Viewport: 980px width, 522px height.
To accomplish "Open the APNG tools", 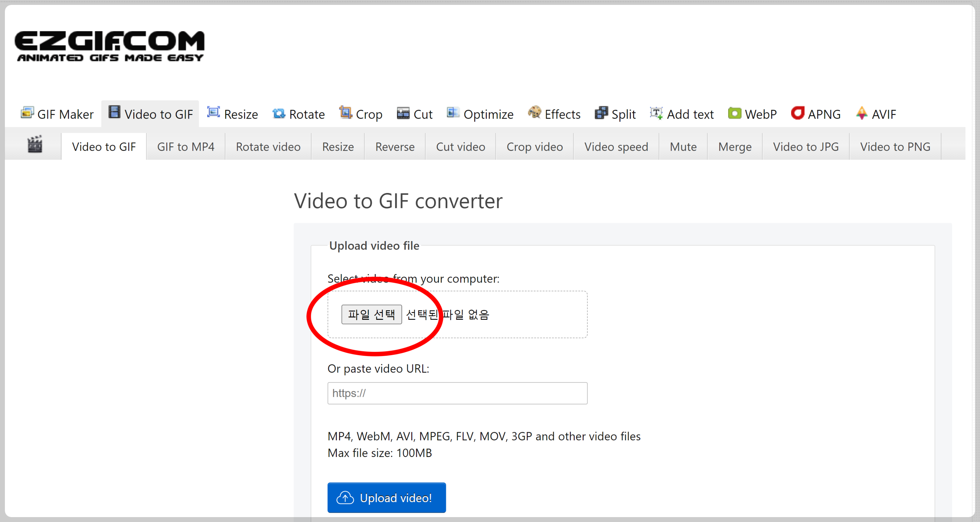I will tap(816, 114).
